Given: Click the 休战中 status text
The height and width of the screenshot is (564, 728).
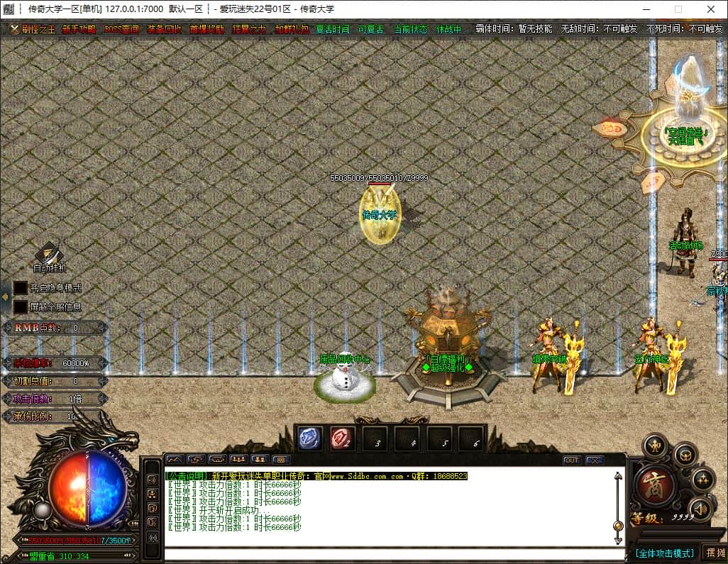Looking at the screenshot, I should (449, 29).
